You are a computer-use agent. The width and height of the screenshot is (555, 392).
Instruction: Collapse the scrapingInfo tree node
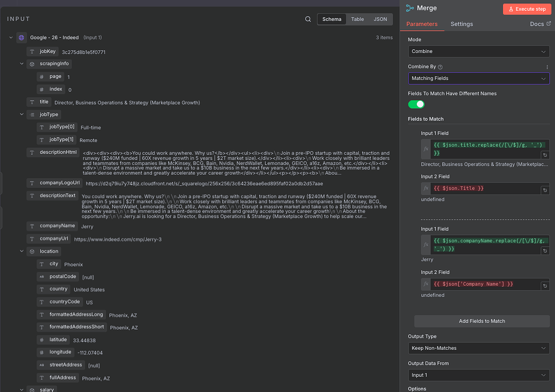click(22, 64)
